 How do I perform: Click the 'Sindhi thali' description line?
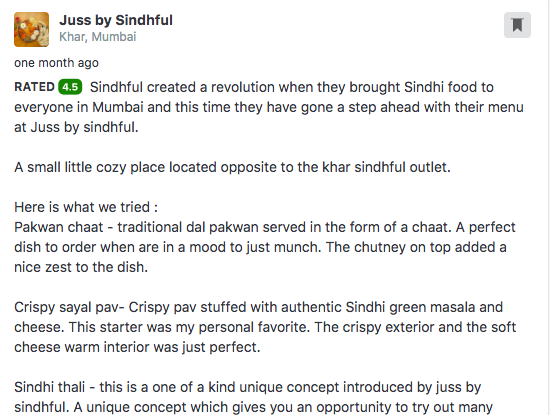[247, 387]
